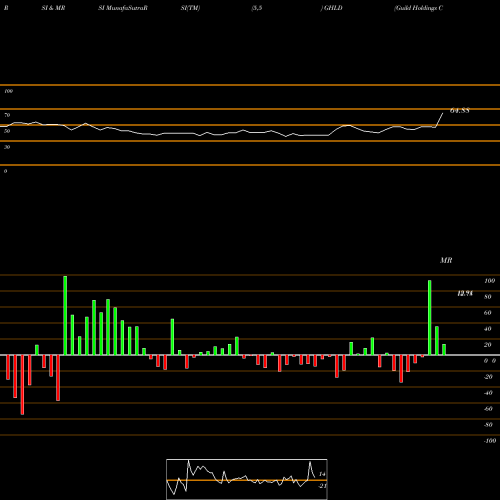Click the '60' label on MR axis
500x500 pixels.
coord(488,313)
